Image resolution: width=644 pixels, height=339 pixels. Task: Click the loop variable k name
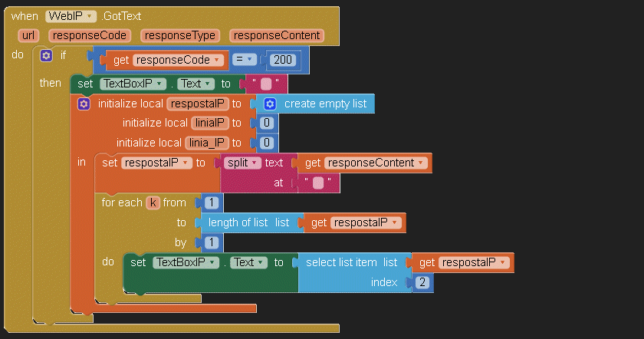(x=153, y=203)
